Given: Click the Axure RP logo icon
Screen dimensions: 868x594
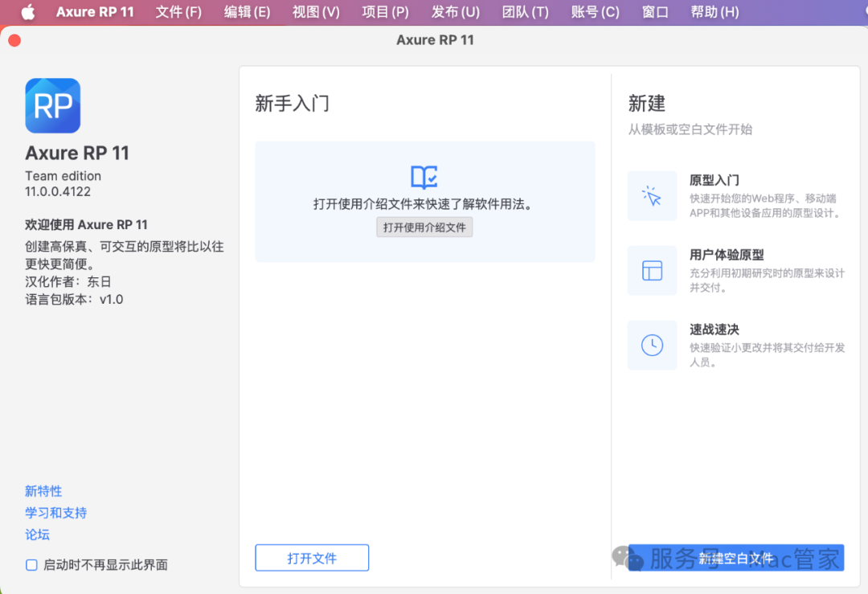Looking at the screenshot, I should click(52, 105).
